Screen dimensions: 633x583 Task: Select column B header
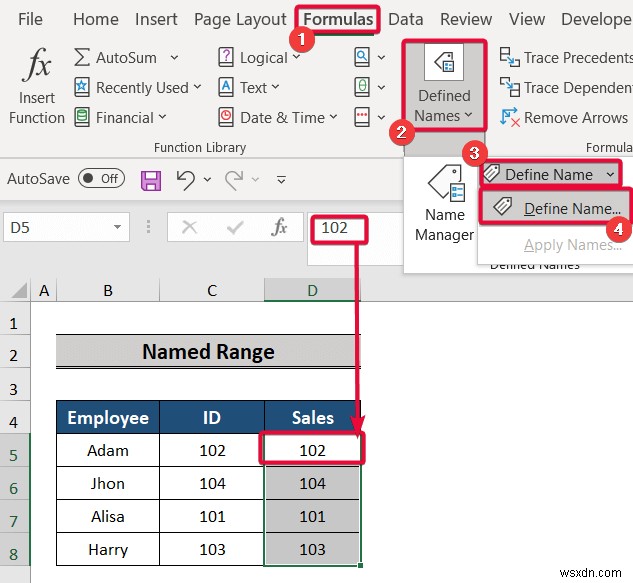pyautogui.click(x=108, y=290)
